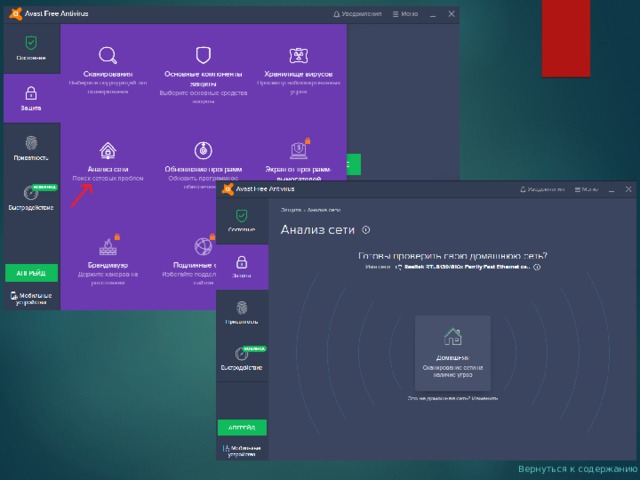Image resolution: width=640 pixels, height=480 pixels.
Task: Click Изменить link under home network tile
Action: click(x=485, y=398)
